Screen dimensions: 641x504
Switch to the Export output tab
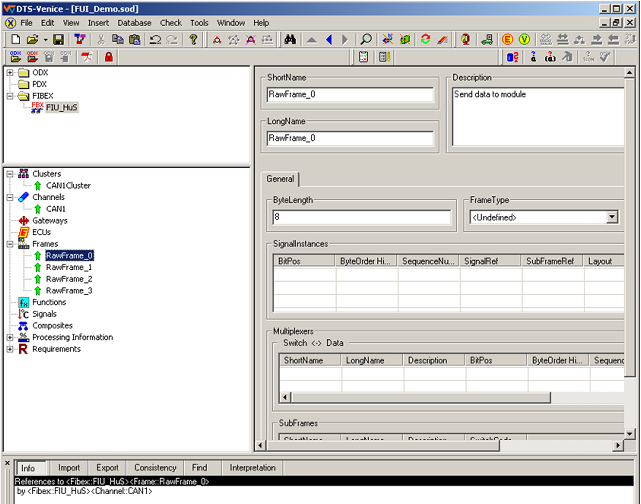107,468
